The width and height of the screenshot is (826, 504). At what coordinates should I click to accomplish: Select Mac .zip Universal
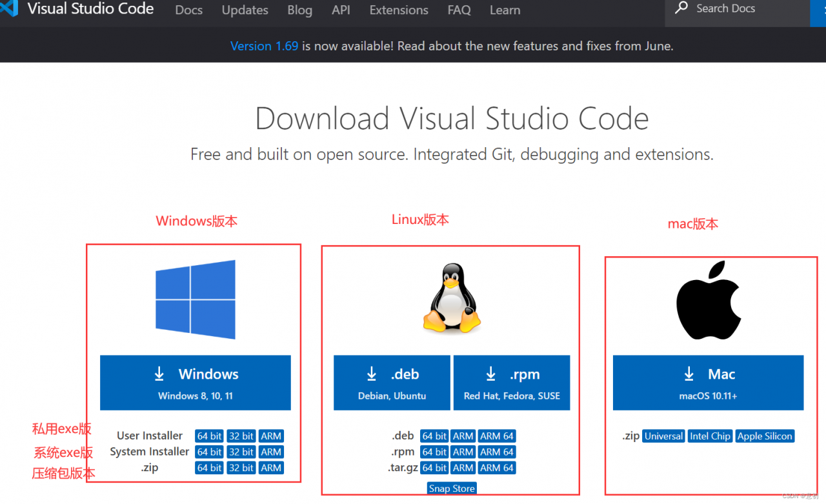point(663,436)
